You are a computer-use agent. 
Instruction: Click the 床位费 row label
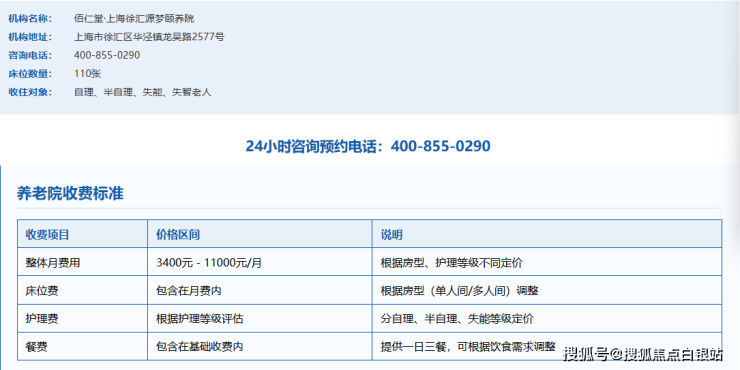click(x=42, y=291)
